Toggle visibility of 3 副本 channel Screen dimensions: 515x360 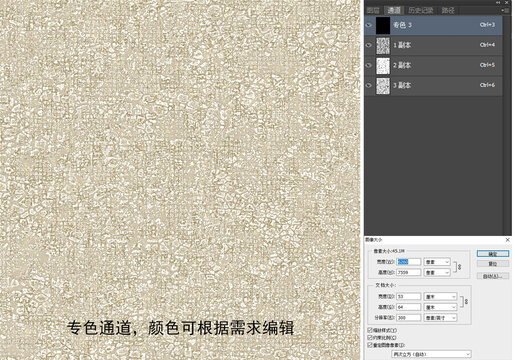pos(369,85)
